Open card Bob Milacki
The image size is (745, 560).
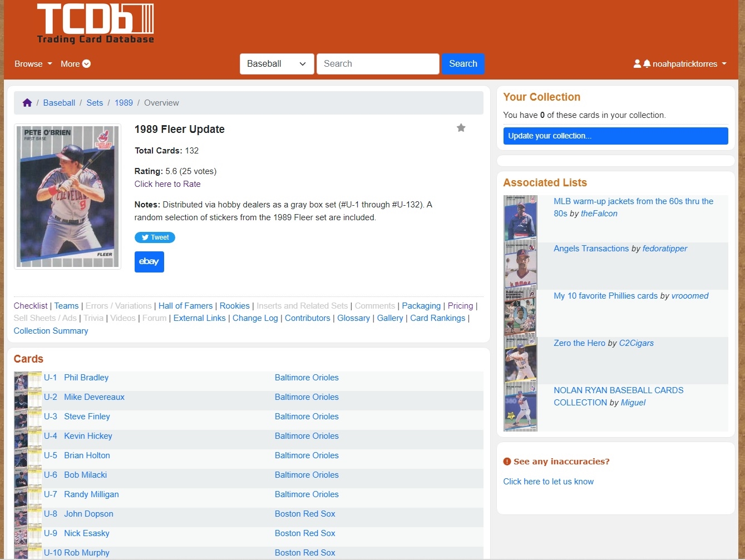point(85,475)
